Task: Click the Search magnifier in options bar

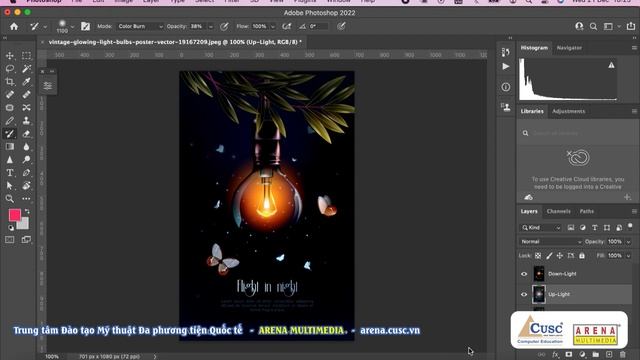Action: pyautogui.click(x=593, y=27)
